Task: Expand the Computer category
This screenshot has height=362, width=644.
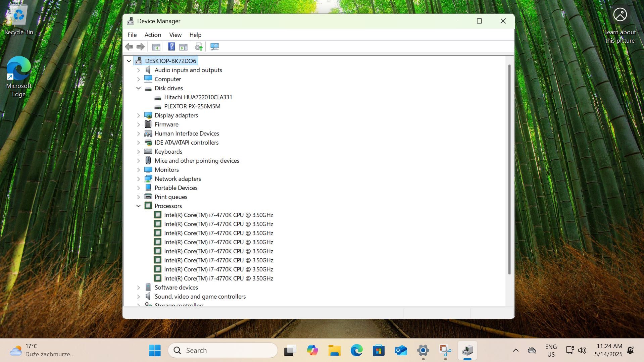Action: click(x=138, y=79)
